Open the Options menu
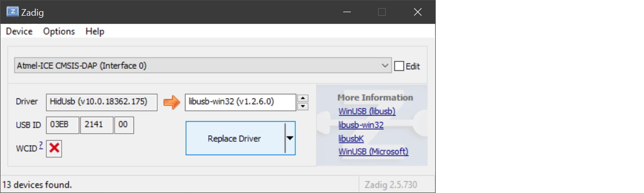This screenshot has width=644, height=193. (x=59, y=31)
